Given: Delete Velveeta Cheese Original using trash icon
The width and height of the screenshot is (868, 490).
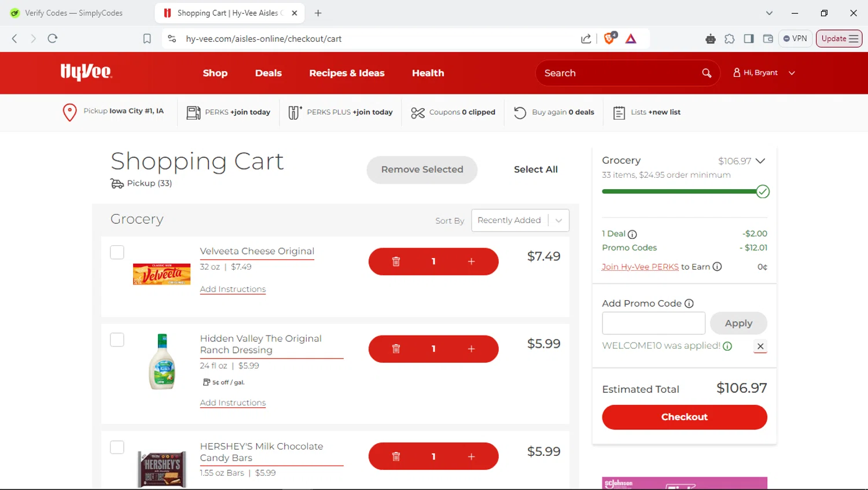Looking at the screenshot, I should pyautogui.click(x=396, y=261).
